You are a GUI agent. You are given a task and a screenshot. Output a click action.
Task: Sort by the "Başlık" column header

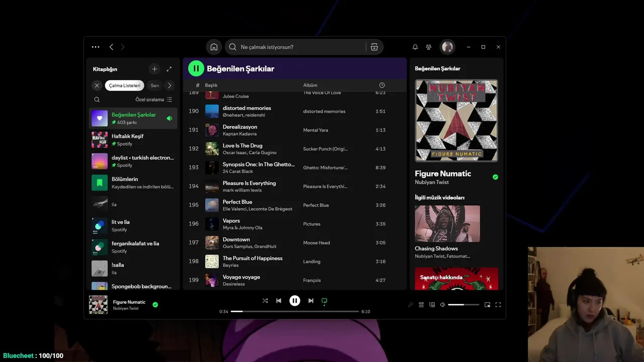coord(211,85)
